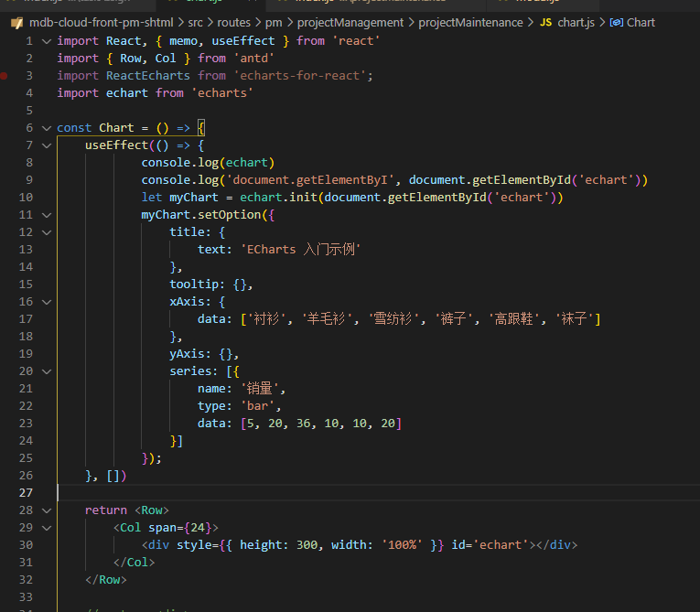Click the empty dependency array on line 26
The height and width of the screenshot is (612, 700).
(x=113, y=477)
